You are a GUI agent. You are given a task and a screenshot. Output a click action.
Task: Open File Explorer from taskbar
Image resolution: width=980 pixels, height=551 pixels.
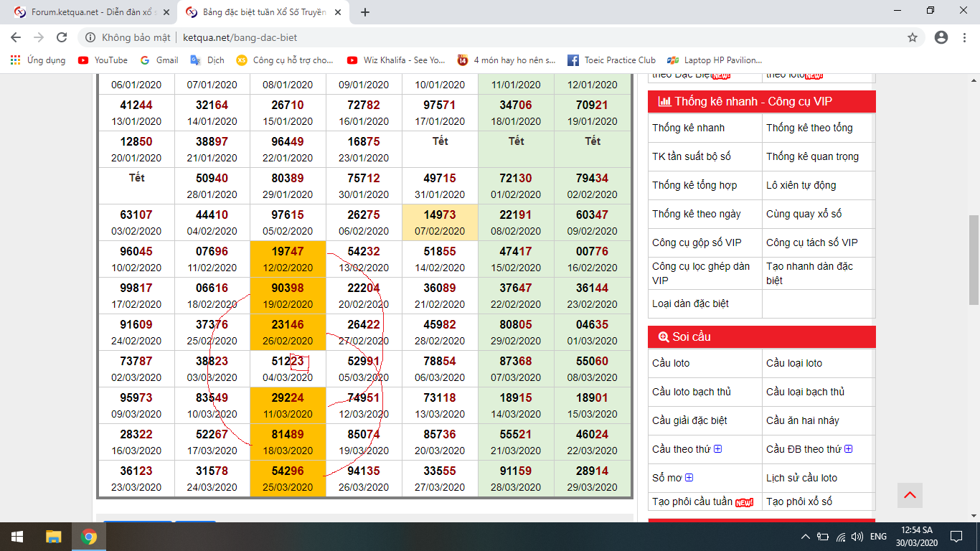coord(53,536)
